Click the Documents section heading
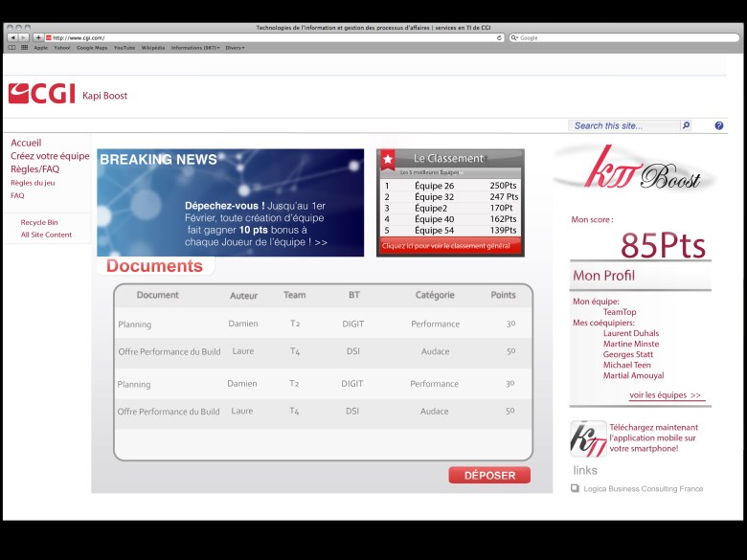Screen dimensions: 747x560 [x=154, y=266]
